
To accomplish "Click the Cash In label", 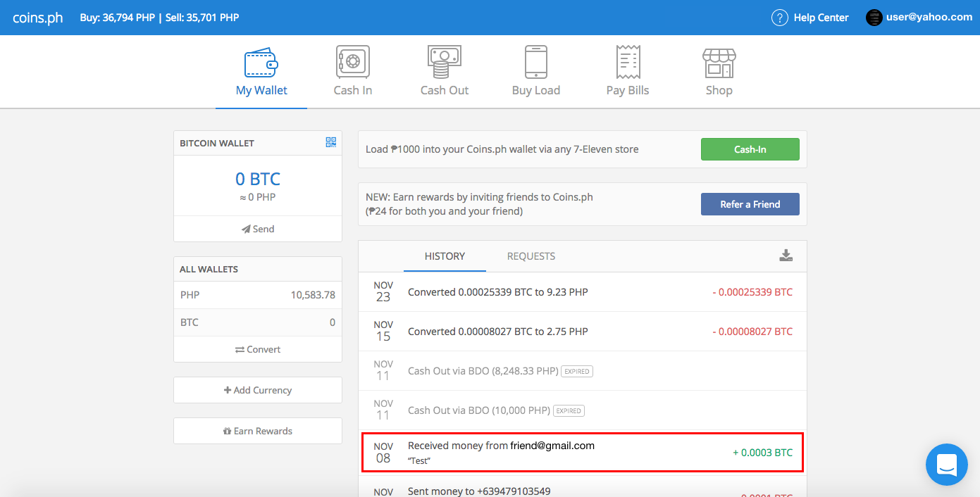I will (x=353, y=90).
